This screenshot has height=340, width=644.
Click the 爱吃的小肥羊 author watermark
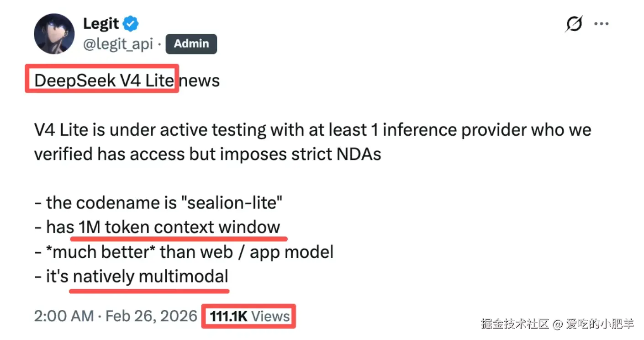[599, 324]
